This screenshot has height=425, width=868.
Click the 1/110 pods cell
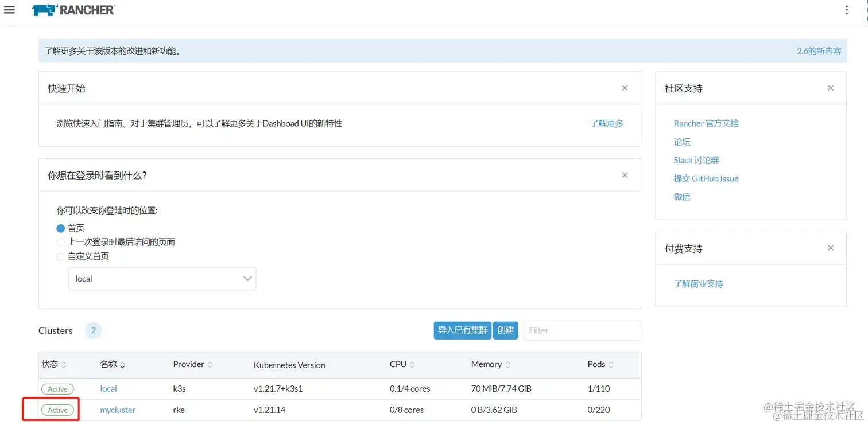point(599,389)
